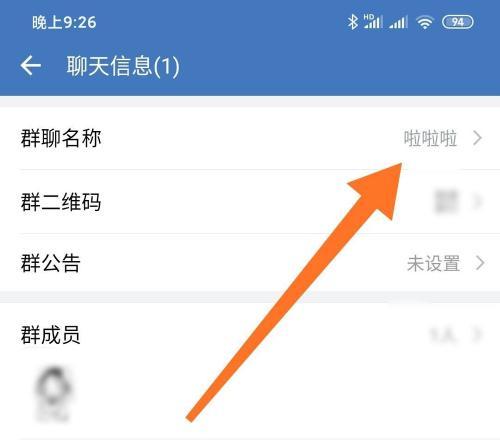Viewport: 500px width, 448px height.
Task: Tap the 未设置 announcement value
Action: [x=434, y=264]
